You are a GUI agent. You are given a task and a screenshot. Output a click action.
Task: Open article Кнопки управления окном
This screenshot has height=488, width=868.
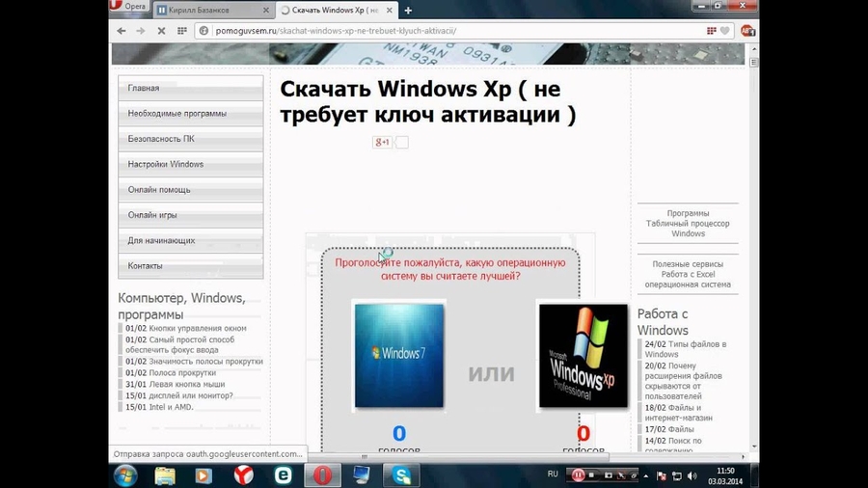click(191, 329)
